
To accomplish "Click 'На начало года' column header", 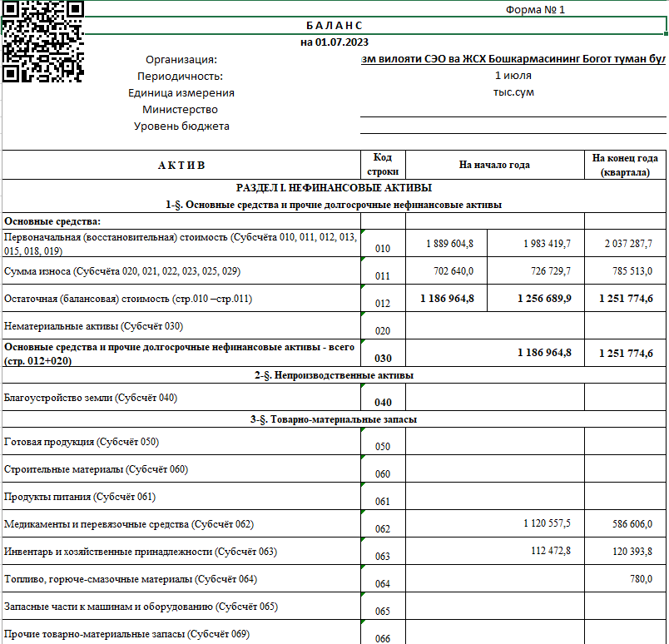I will pos(494,165).
